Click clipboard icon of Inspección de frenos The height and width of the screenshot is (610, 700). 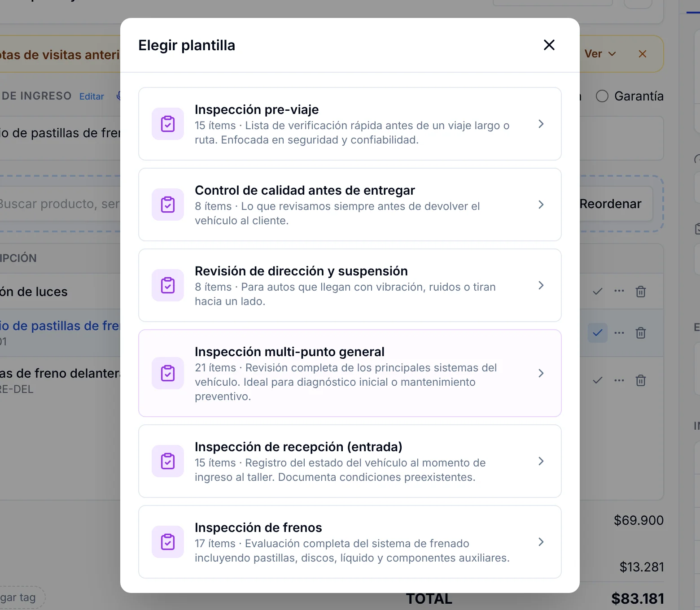click(x=168, y=542)
